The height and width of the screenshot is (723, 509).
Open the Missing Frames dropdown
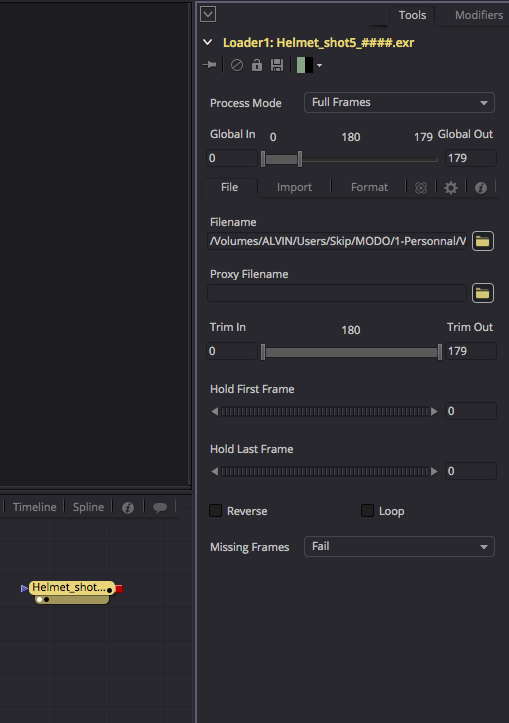click(x=399, y=546)
